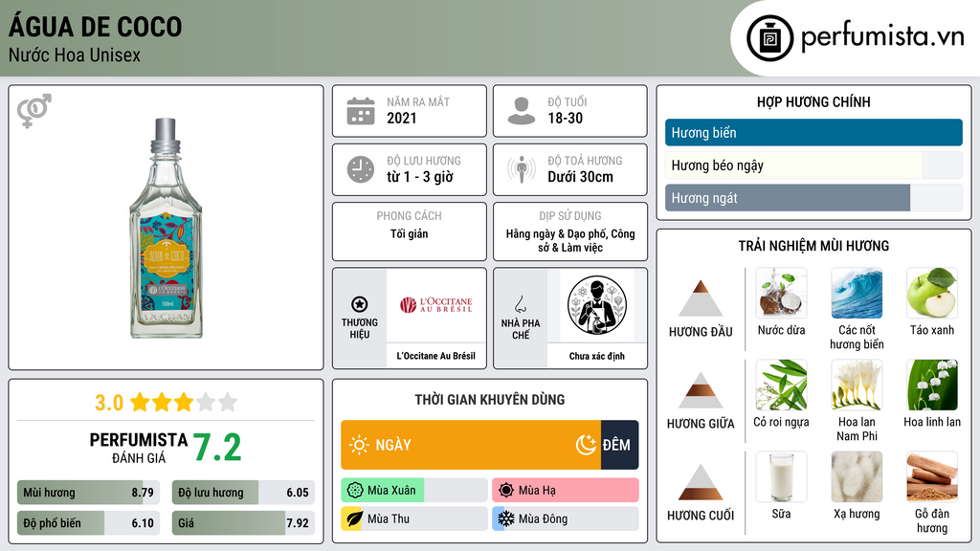Click the age range value 18-30
The height and width of the screenshot is (551, 980).
tap(565, 118)
